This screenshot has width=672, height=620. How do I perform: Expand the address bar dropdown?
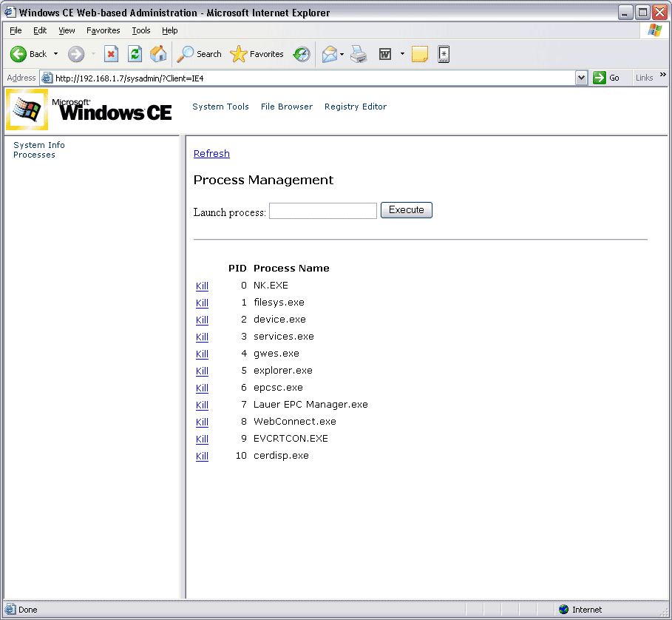pyautogui.click(x=581, y=78)
